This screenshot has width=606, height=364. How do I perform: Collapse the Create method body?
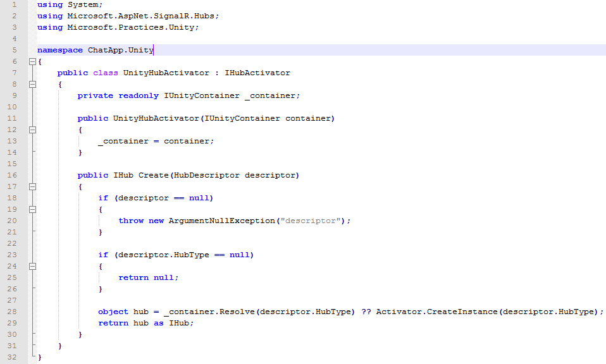click(x=32, y=186)
